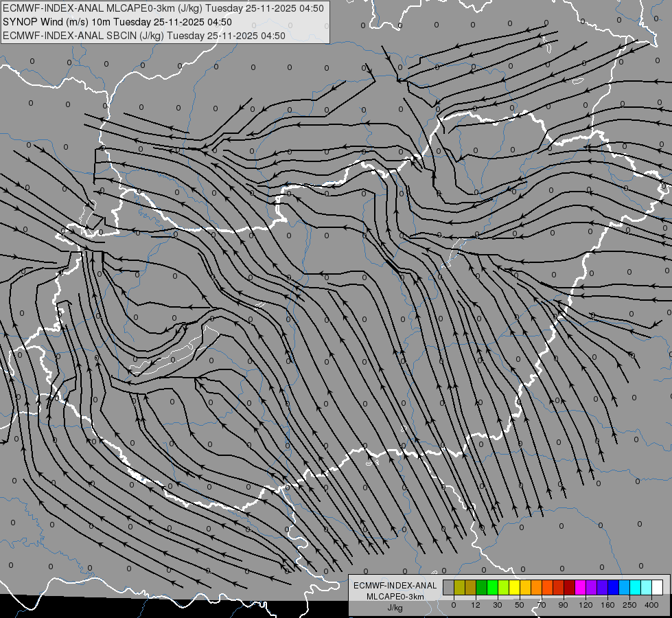This screenshot has width=672, height=618.
Task: Select the MLCAPE0-3km label in the legend
Action: (x=395, y=597)
